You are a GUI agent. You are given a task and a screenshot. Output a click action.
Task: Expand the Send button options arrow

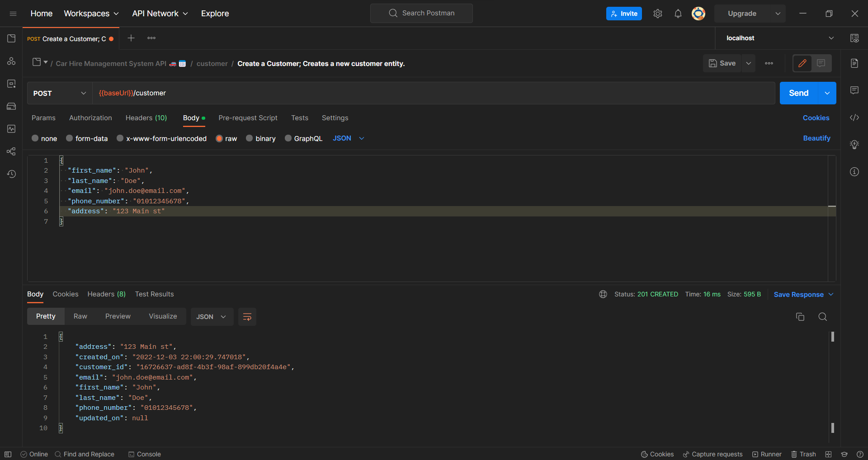coord(827,93)
